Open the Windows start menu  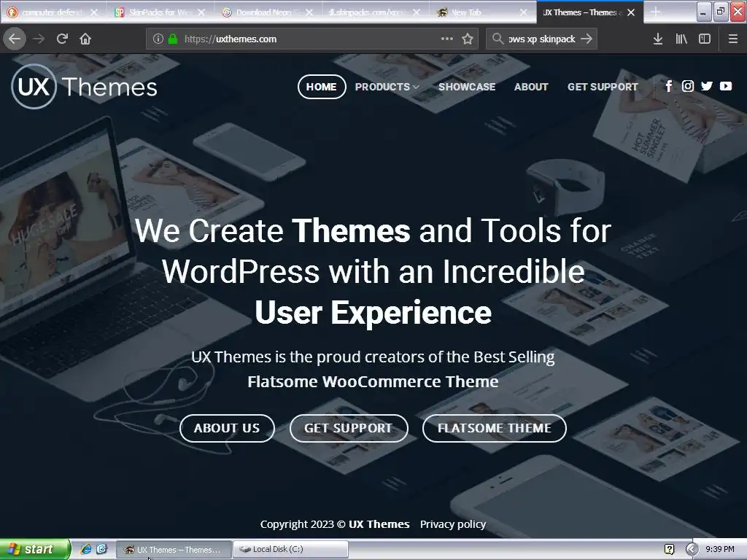click(x=35, y=549)
